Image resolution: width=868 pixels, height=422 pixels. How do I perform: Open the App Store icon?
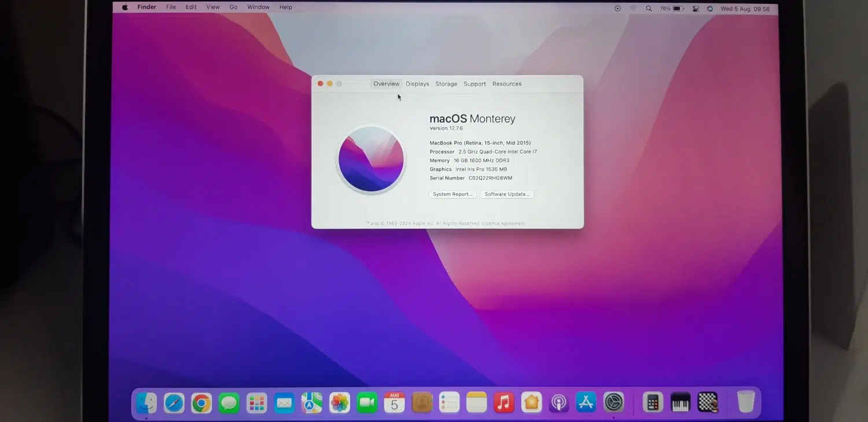586,402
